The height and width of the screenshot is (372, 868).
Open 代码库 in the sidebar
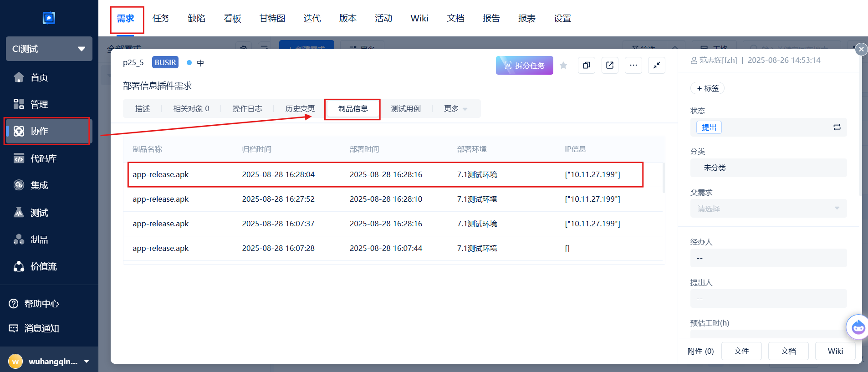coord(43,159)
